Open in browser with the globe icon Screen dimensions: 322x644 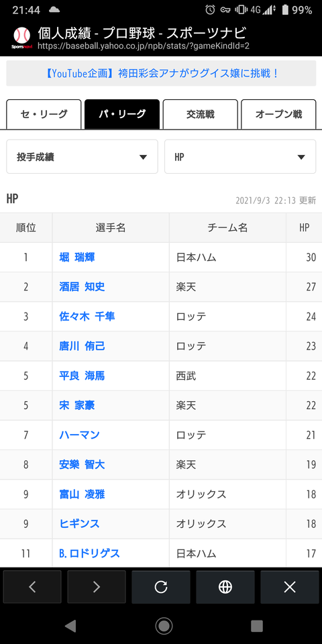tap(225, 587)
